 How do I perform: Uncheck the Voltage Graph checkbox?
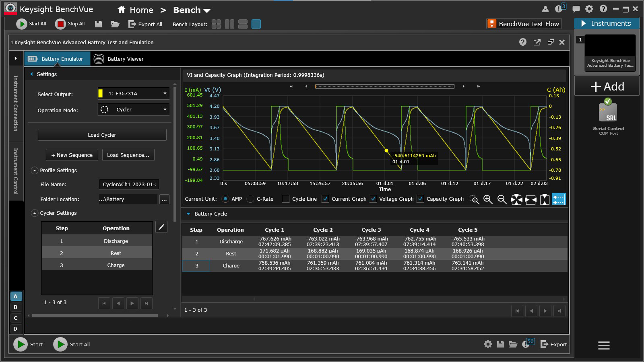click(x=373, y=199)
